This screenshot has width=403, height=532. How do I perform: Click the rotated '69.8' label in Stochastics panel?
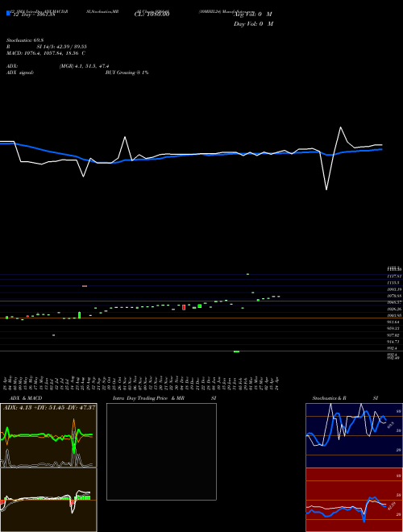[x=390, y=424]
